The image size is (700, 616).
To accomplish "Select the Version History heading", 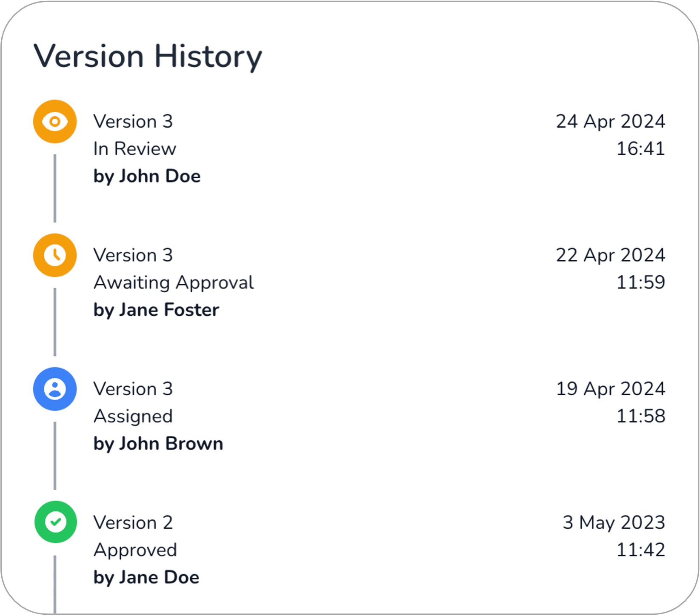I will click(x=148, y=56).
